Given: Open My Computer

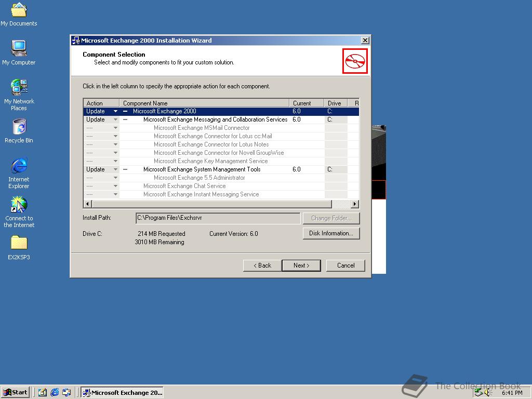Looking at the screenshot, I should pos(19,48).
